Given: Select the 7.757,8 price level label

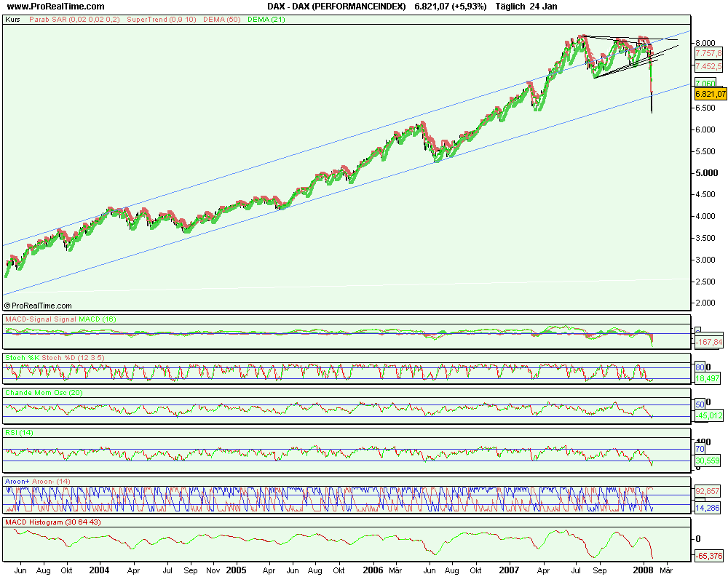Looking at the screenshot, I should [x=708, y=52].
